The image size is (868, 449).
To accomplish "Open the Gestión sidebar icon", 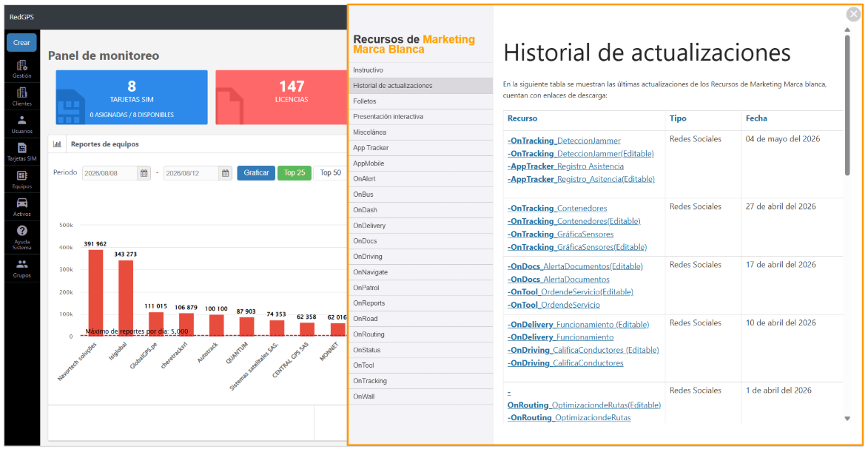I will pyautogui.click(x=22, y=65).
